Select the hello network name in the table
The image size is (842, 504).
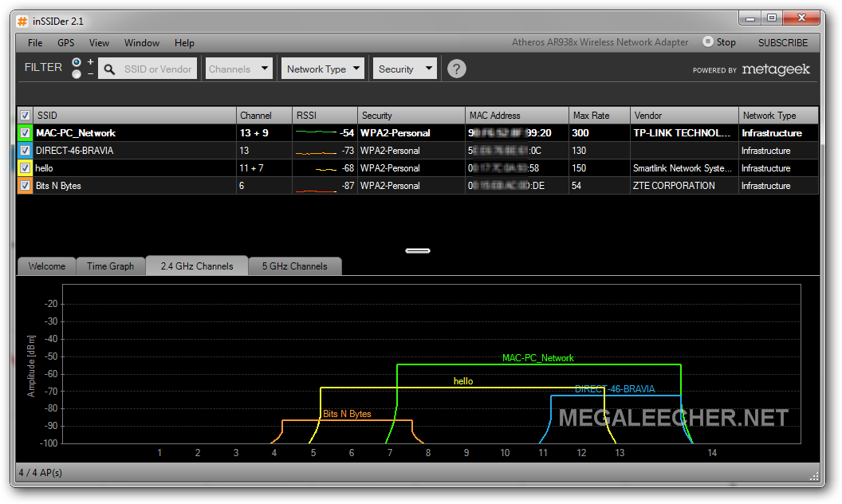44,168
